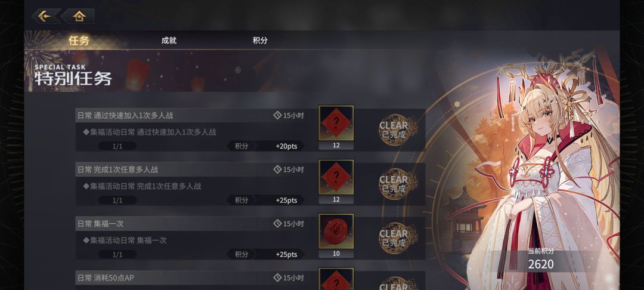Tap the 1/1 progress bar of 集福一次
Viewport: 644px width, 290px height.
pos(117,254)
